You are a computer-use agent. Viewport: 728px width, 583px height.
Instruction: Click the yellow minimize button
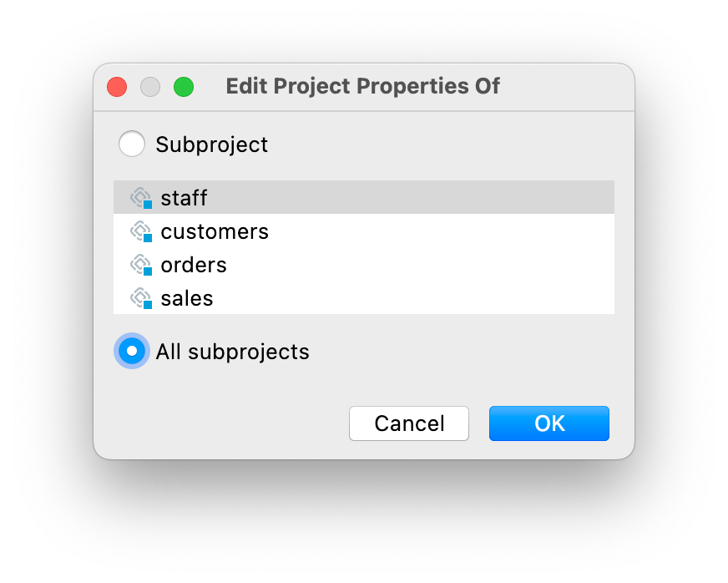click(x=150, y=86)
